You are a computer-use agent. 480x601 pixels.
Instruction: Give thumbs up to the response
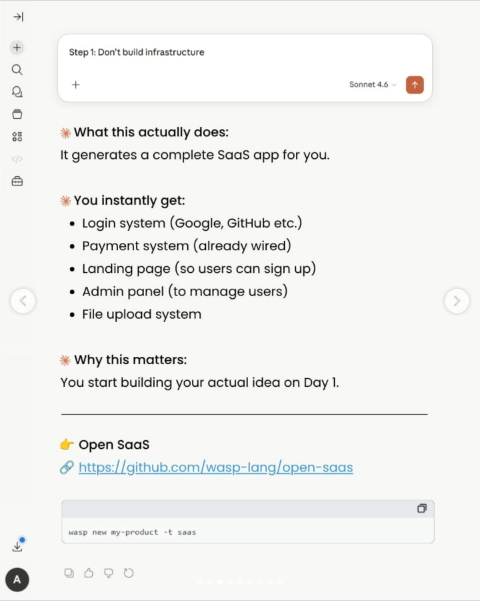[89, 573]
